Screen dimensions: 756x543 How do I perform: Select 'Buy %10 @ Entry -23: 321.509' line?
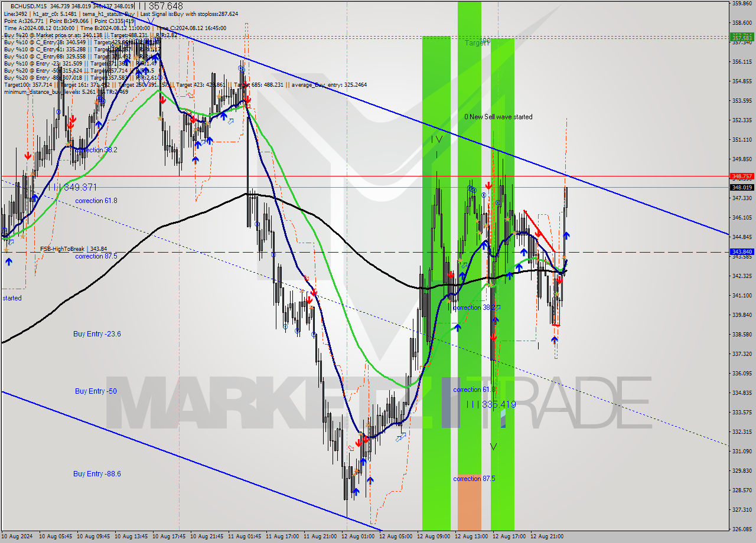82,63
